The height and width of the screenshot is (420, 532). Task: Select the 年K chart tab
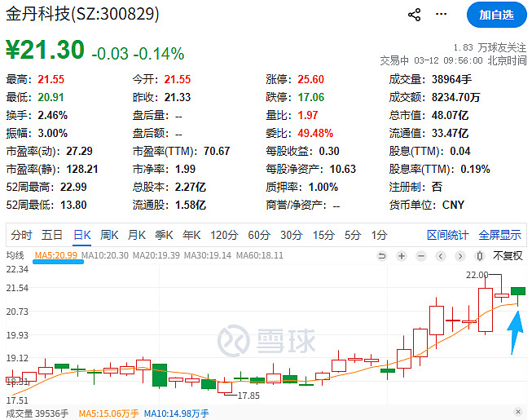(x=191, y=235)
